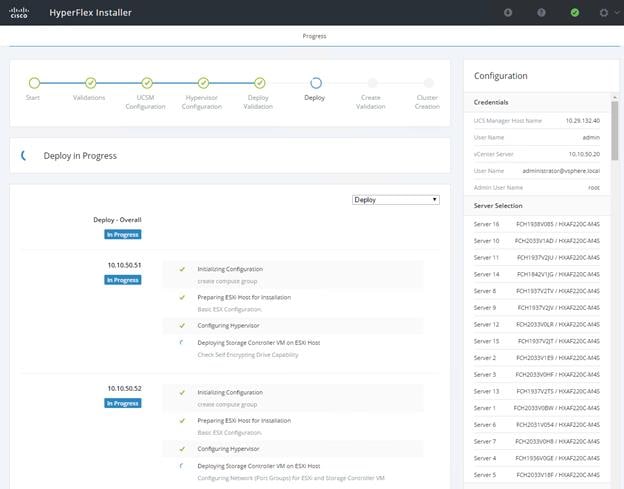Click the Server 4 row
624x489 pixels.
pyautogui.click(x=536, y=458)
